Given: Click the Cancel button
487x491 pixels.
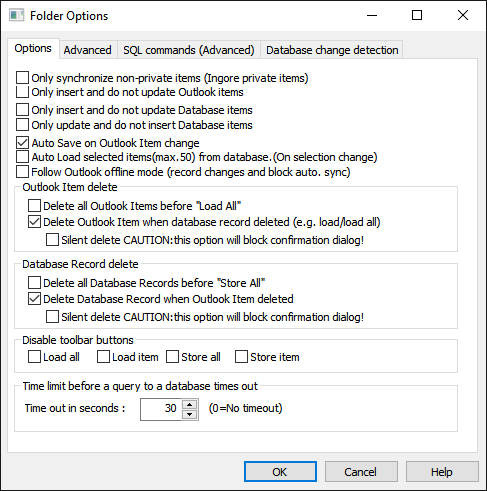Looking at the screenshot, I should tap(361, 472).
